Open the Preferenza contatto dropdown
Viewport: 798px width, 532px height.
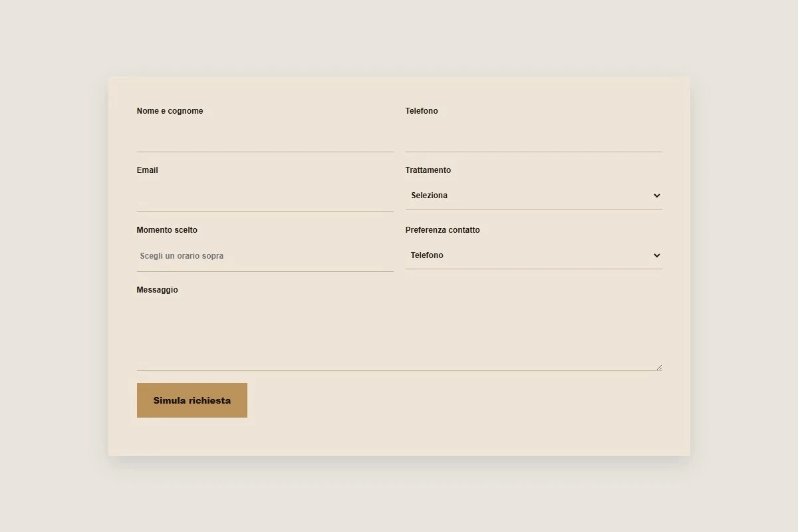click(x=533, y=255)
